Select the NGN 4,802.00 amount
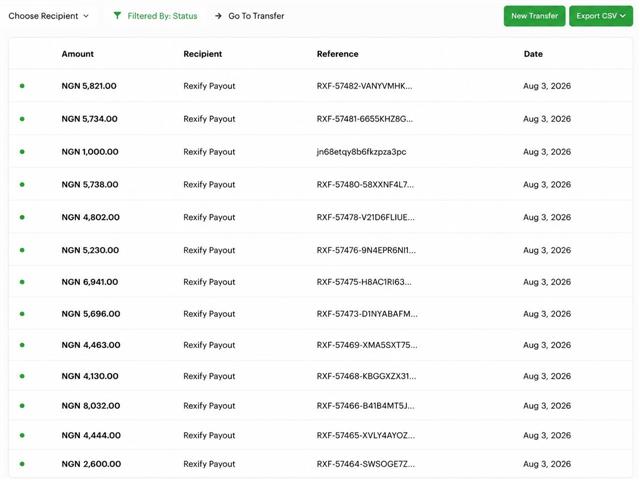The width and height of the screenshot is (640, 480). click(91, 217)
